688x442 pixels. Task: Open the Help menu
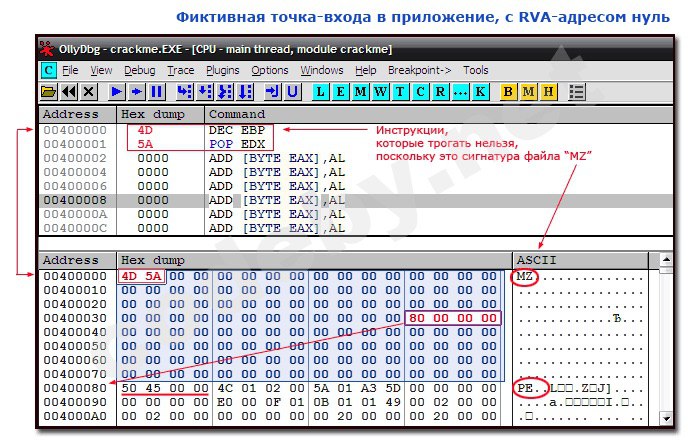[x=366, y=70]
